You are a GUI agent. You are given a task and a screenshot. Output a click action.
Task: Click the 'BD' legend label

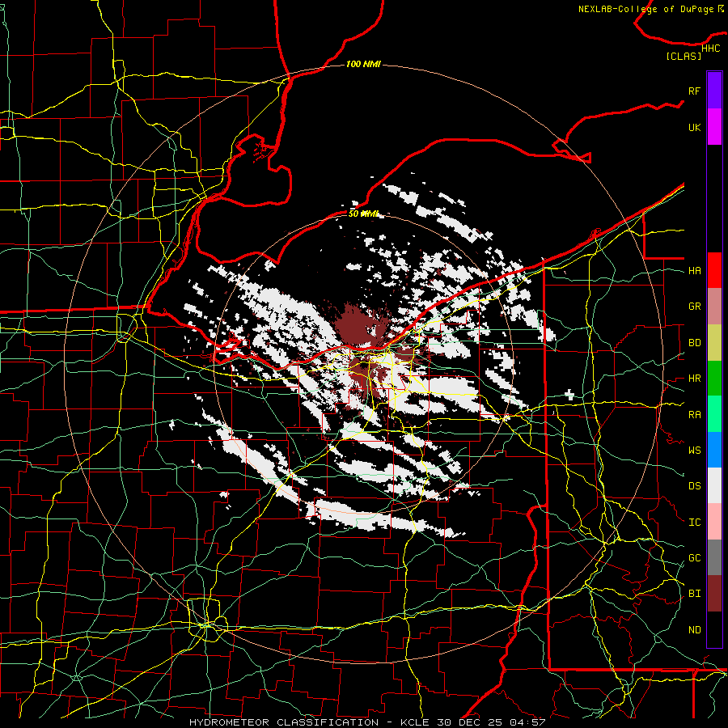tap(694, 343)
